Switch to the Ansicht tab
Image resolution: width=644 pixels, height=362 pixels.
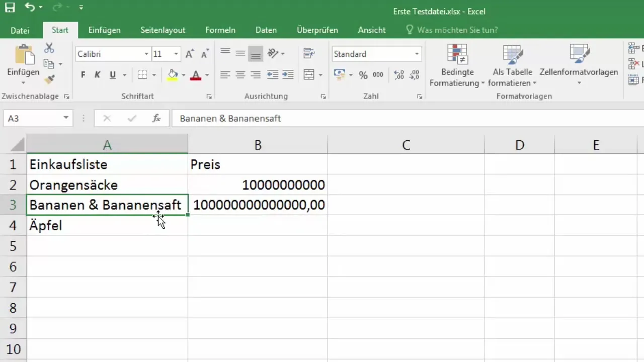coord(372,30)
